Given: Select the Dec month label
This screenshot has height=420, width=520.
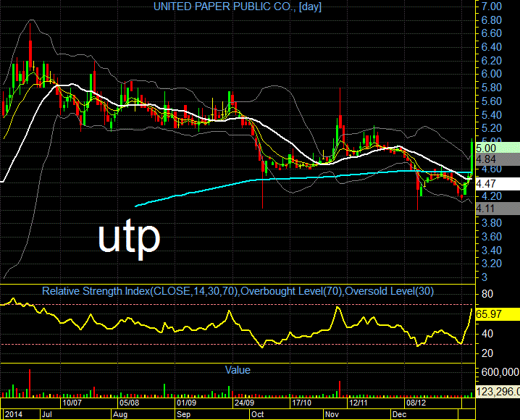Looking at the screenshot, I should click(399, 414).
